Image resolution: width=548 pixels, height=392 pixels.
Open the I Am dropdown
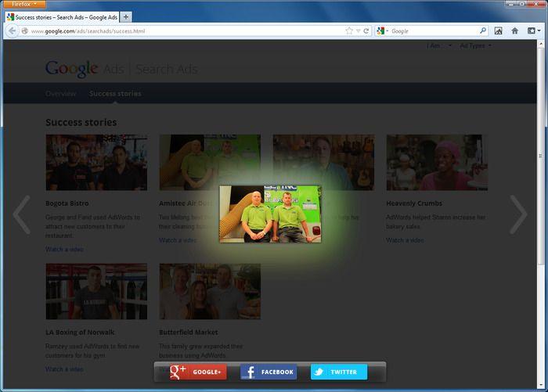point(439,45)
